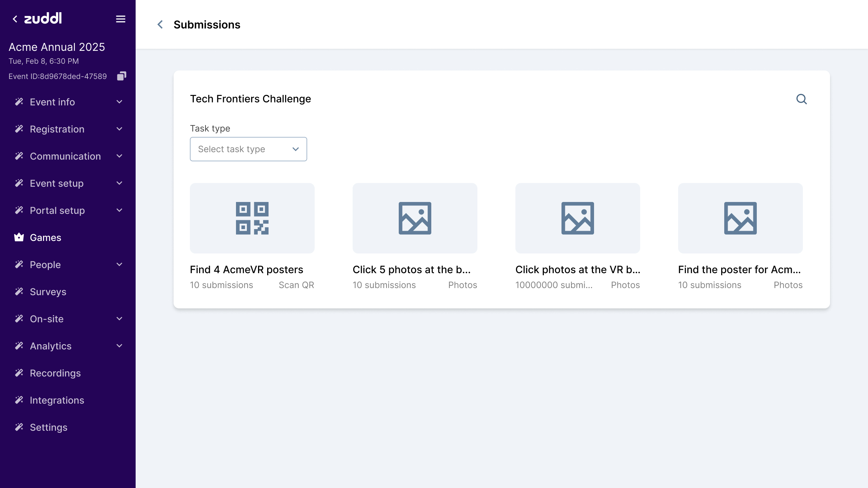Click back chevron next to zuddl logo

[x=15, y=19]
